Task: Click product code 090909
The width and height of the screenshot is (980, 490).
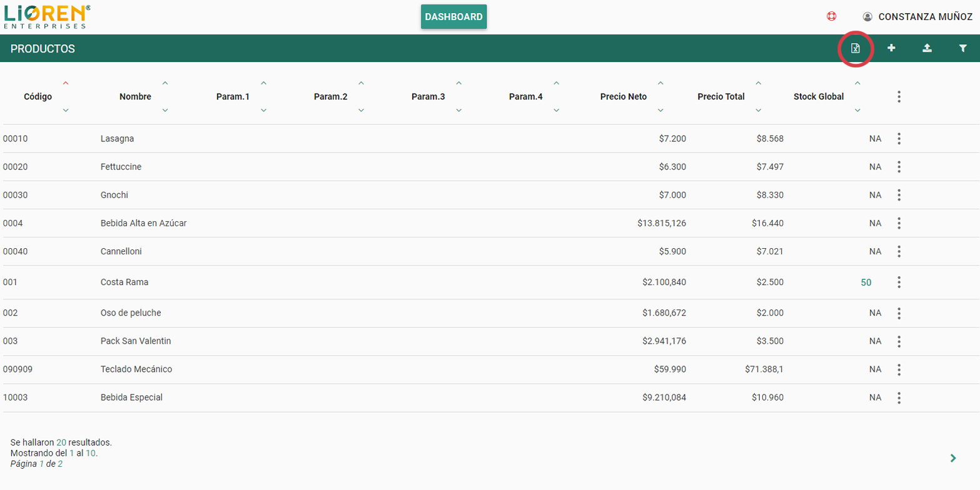Action: point(18,369)
